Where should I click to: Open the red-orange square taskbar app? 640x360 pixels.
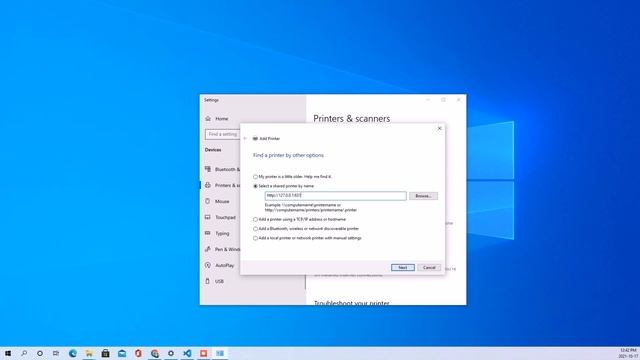tap(203, 353)
